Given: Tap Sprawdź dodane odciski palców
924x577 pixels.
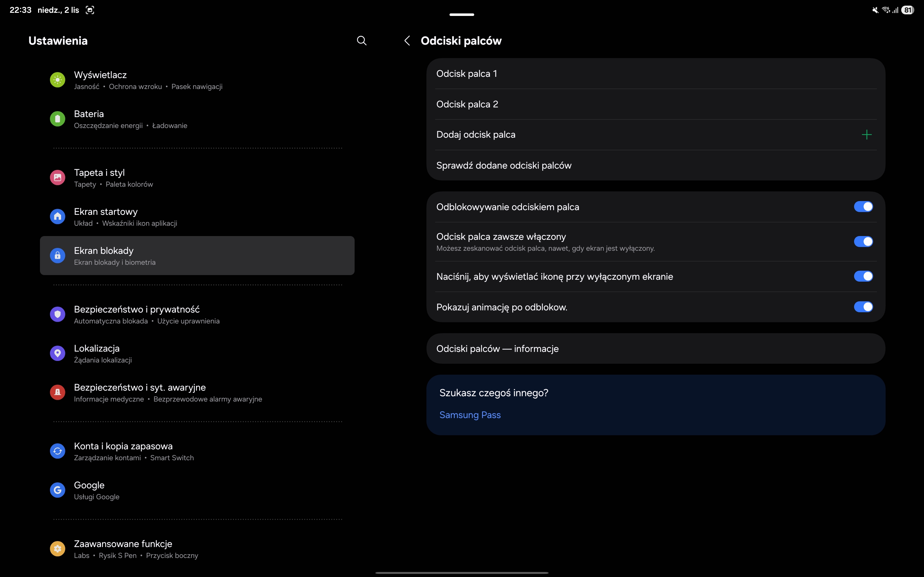Looking at the screenshot, I should point(504,165).
